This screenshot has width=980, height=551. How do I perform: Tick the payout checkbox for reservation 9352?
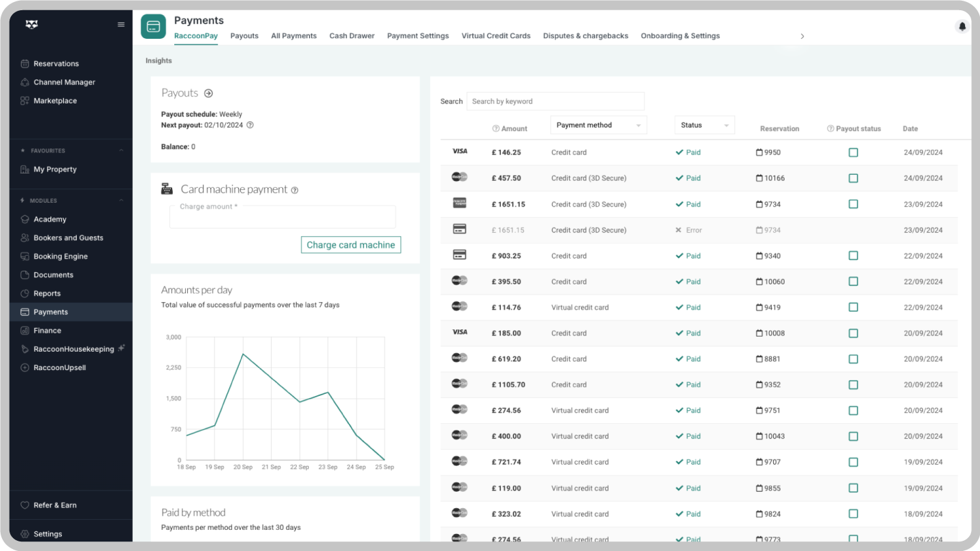853,385
